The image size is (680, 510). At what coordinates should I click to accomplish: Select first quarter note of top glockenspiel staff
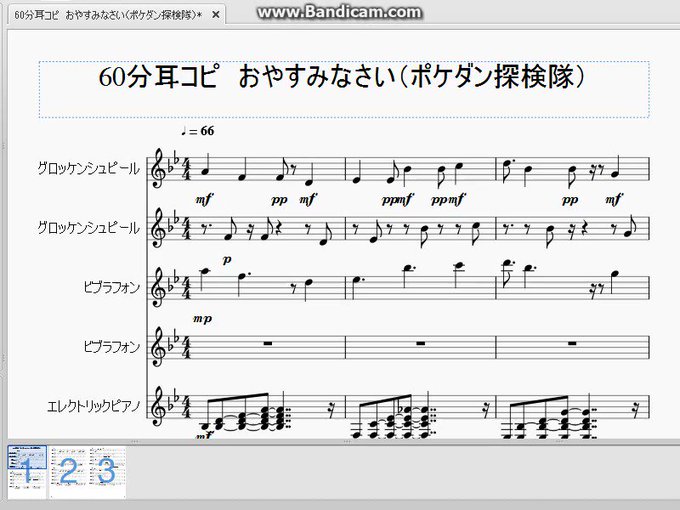(205, 166)
